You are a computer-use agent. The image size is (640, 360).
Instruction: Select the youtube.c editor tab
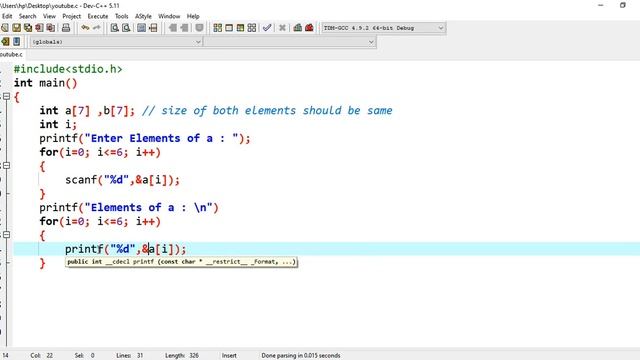(x=11, y=54)
